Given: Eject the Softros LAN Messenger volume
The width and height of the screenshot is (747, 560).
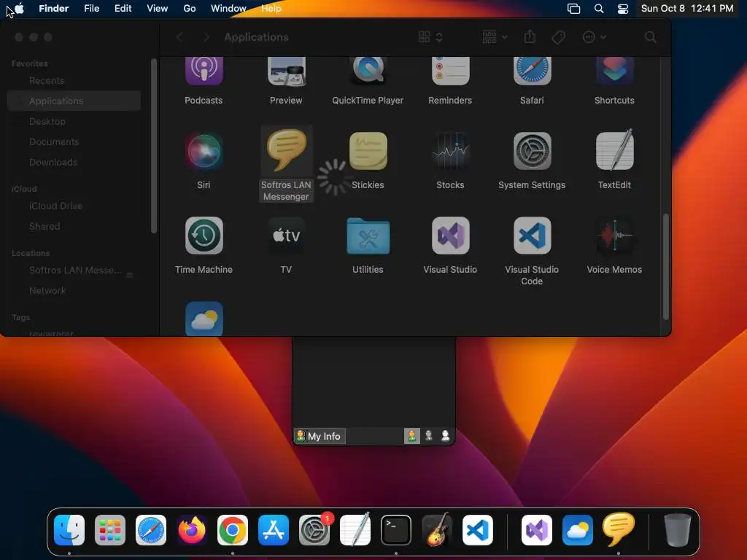Looking at the screenshot, I should pos(129,275).
